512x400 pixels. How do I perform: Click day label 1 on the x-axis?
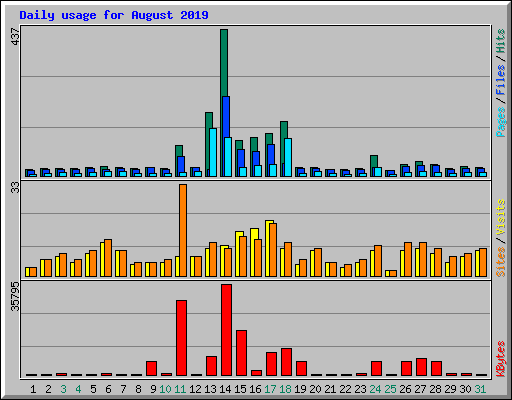click(x=33, y=389)
